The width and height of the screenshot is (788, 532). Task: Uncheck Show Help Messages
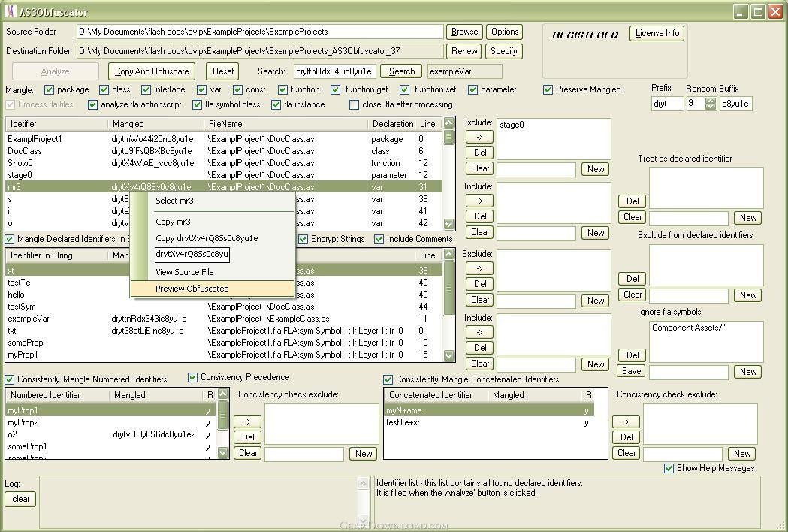tap(669, 468)
